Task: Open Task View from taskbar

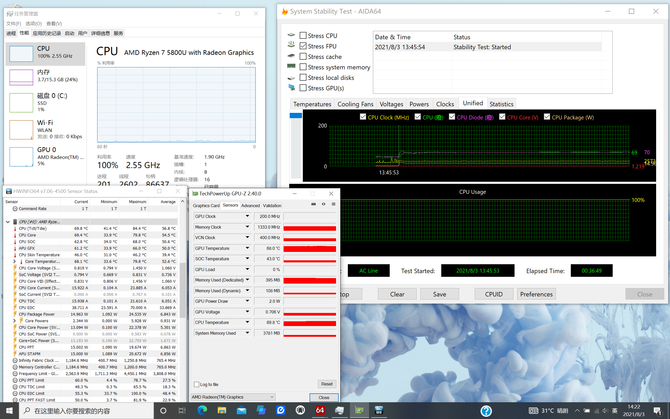Action: pos(182,411)
